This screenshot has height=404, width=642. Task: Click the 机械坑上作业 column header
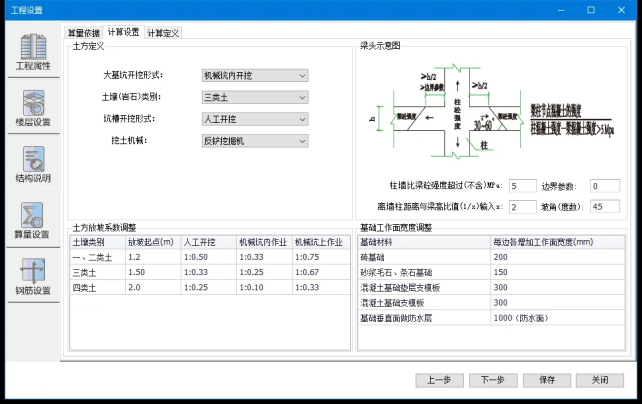click(x=321, y=242)
